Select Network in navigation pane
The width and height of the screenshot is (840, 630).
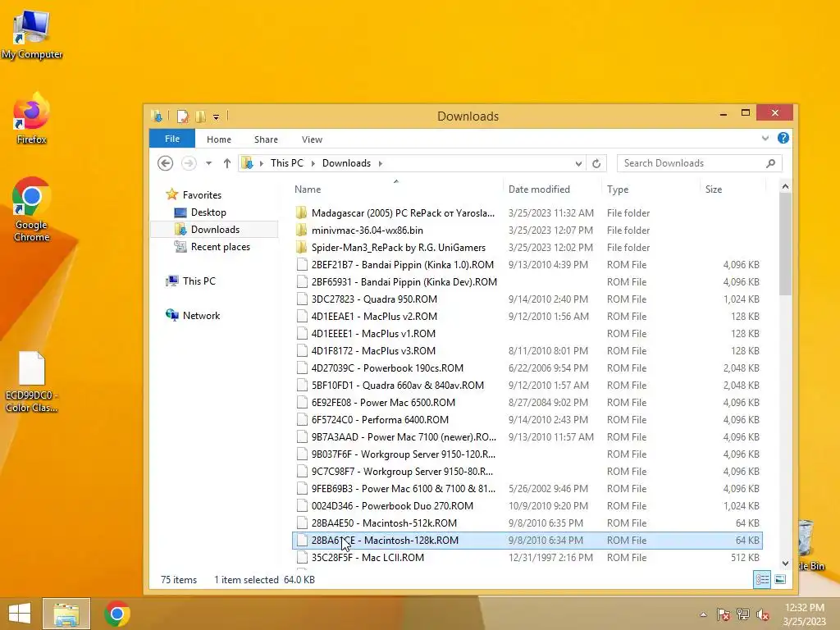(193, 316)
